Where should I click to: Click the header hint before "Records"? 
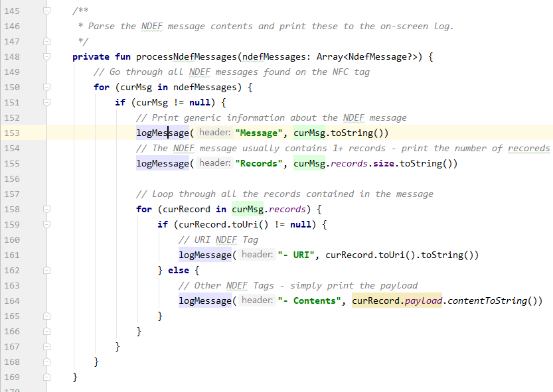tap(214, 164)
